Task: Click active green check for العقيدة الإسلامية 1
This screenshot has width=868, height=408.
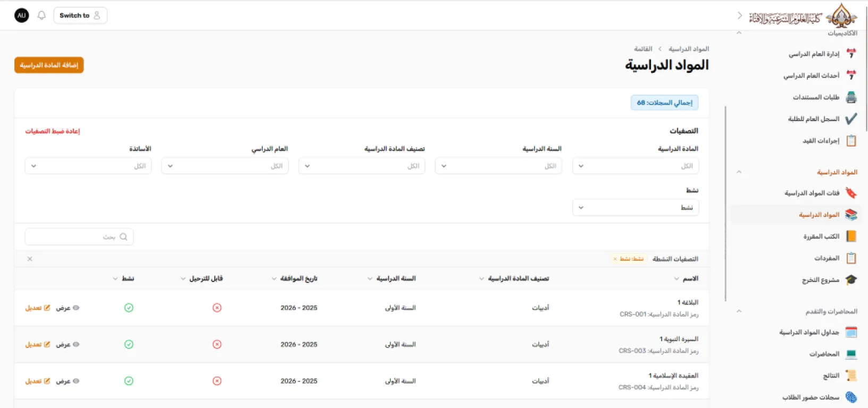Action: point(129,381)
